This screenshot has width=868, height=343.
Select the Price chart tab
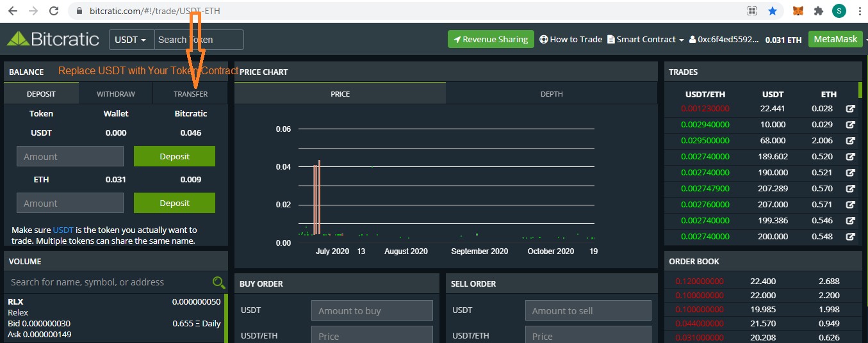tap(340, 94)
